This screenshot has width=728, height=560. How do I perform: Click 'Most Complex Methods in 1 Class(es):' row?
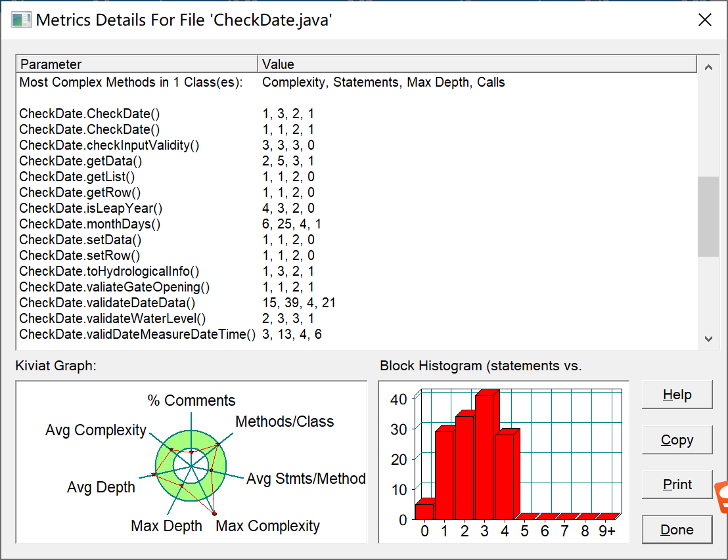pos(357,82)
